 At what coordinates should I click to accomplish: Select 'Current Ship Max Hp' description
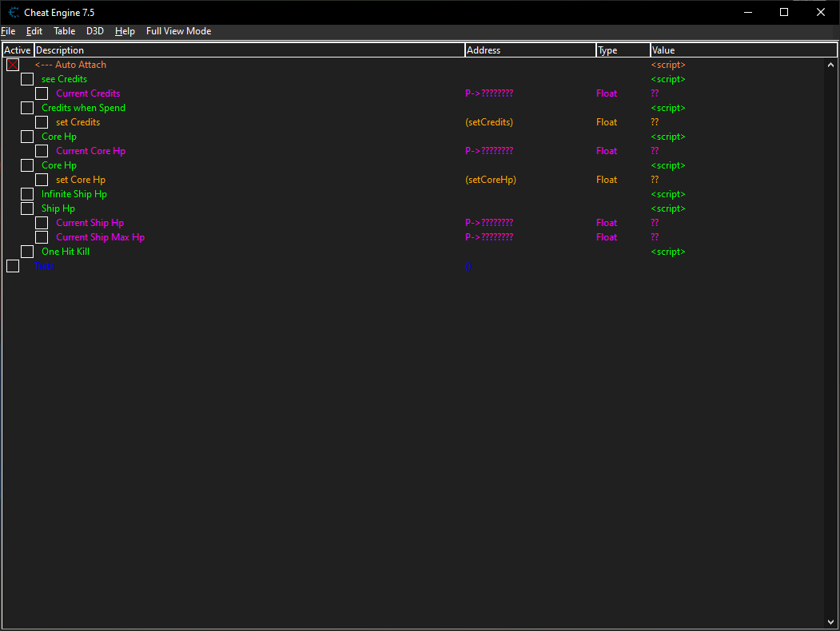(100, 238)
